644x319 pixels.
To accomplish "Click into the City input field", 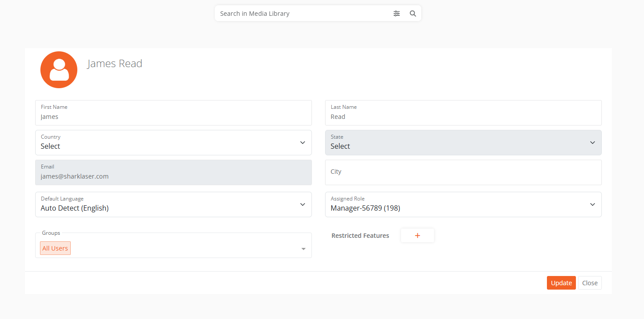I will coord(463,172).
